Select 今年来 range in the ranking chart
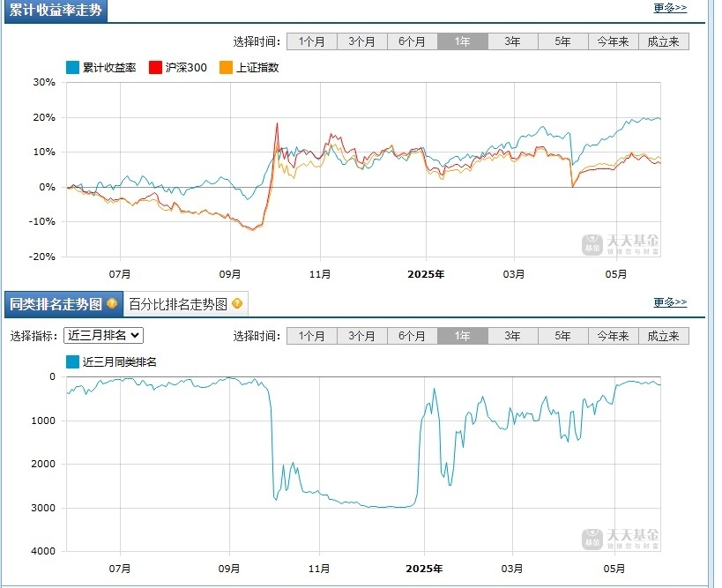The image size is (722, 588). pyautogui.click(x=614, y=336)
